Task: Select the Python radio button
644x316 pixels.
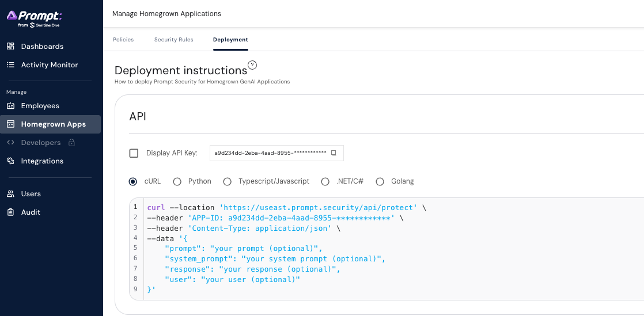Action: 177,181
